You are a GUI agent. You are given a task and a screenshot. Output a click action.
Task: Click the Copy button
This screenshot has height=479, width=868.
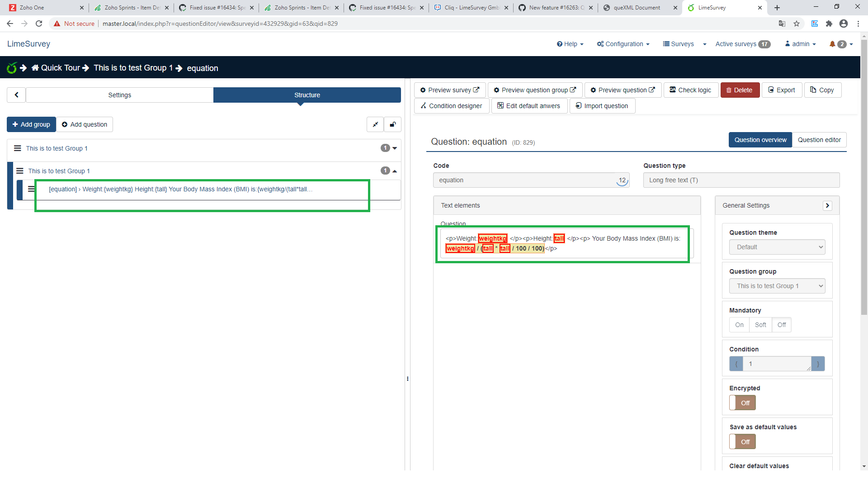822,90
